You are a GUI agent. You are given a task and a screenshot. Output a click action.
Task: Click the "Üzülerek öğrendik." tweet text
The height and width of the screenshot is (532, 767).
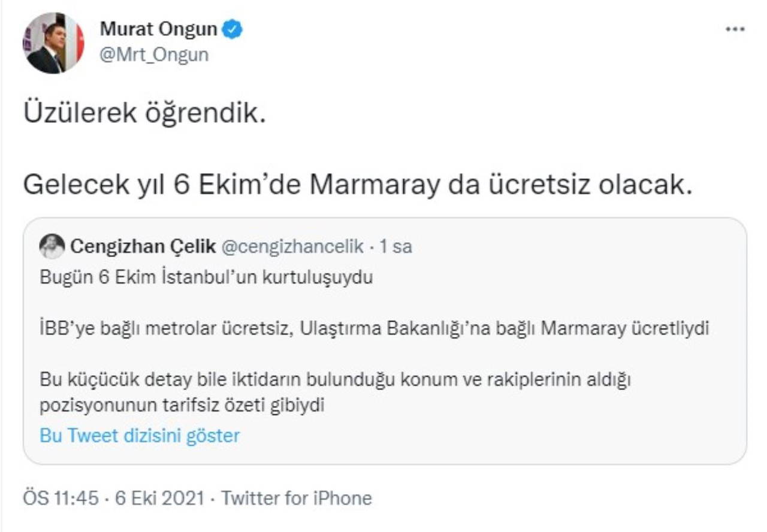coord(144,114)
